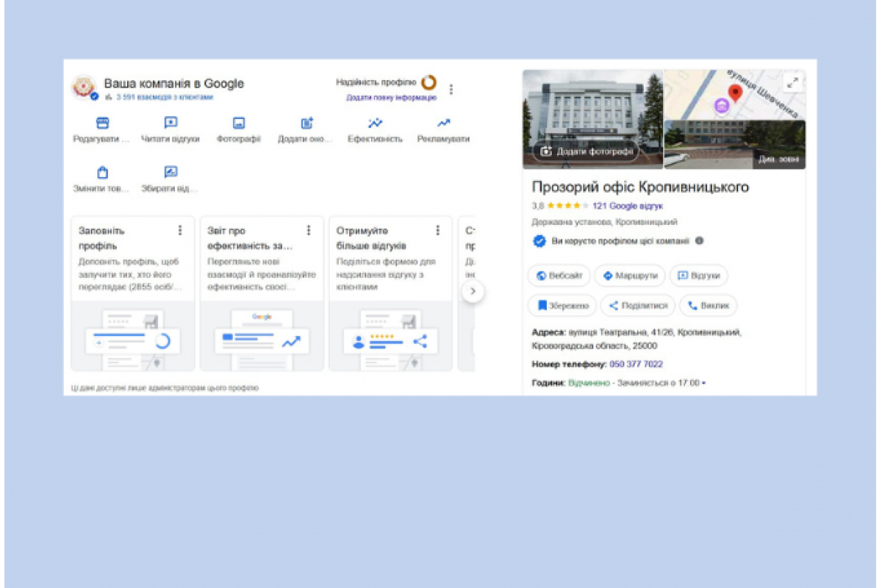Open options menu on Звіт про ефективність card
This screenshot has height=588, width=882.
point(309,230)
